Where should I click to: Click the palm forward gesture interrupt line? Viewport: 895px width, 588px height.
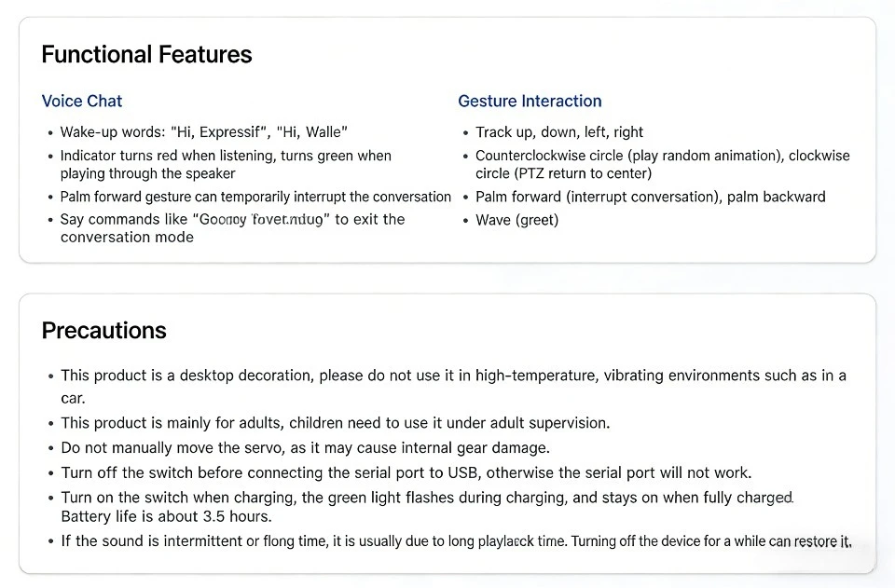(255, 197)
